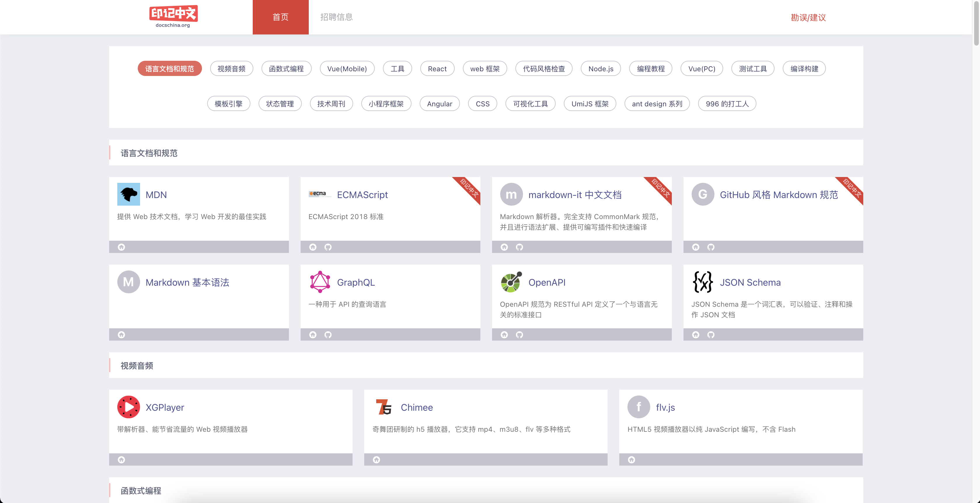Select the Node.js category tag
Screen dimensions: 980x503
[x=600, y=69]
